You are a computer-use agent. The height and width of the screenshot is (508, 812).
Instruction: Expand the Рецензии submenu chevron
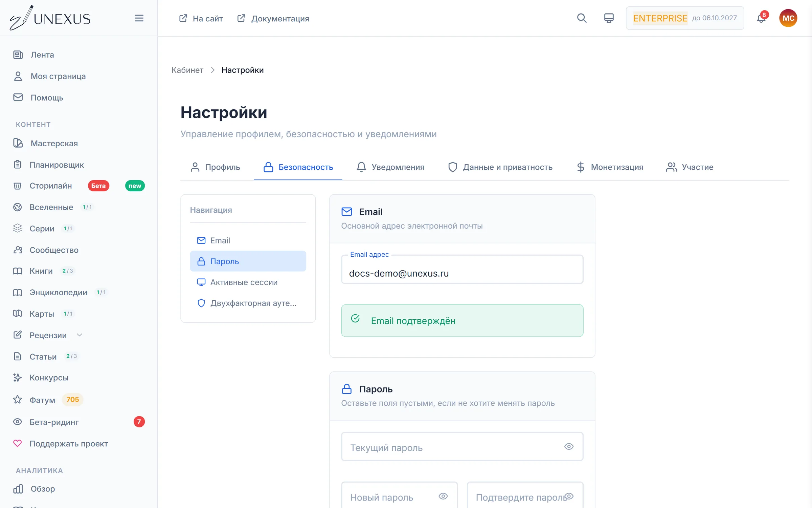pos(80,335)
